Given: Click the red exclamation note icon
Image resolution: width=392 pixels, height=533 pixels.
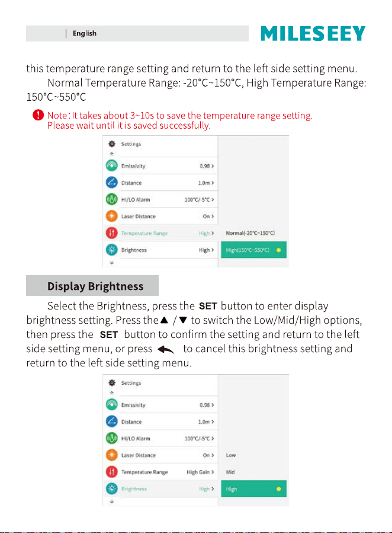Looking at the screenshot, I should [x=38, y=115].
